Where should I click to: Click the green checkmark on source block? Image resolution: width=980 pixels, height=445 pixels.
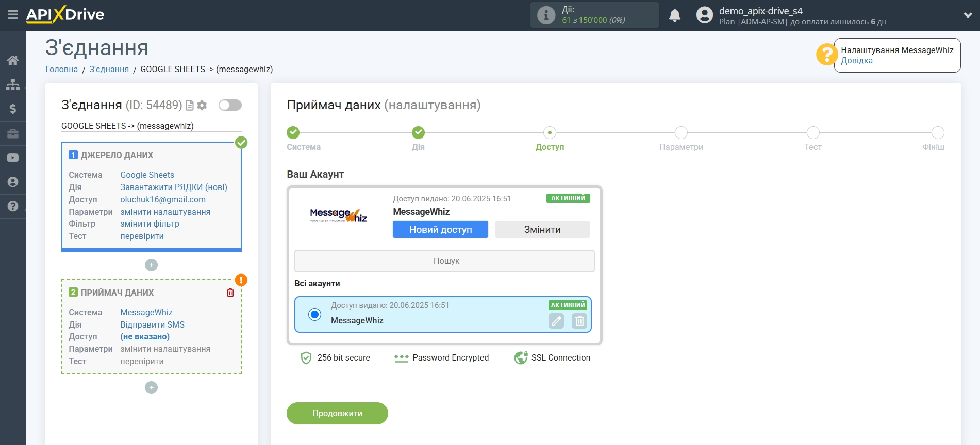(x=241, y=143)
